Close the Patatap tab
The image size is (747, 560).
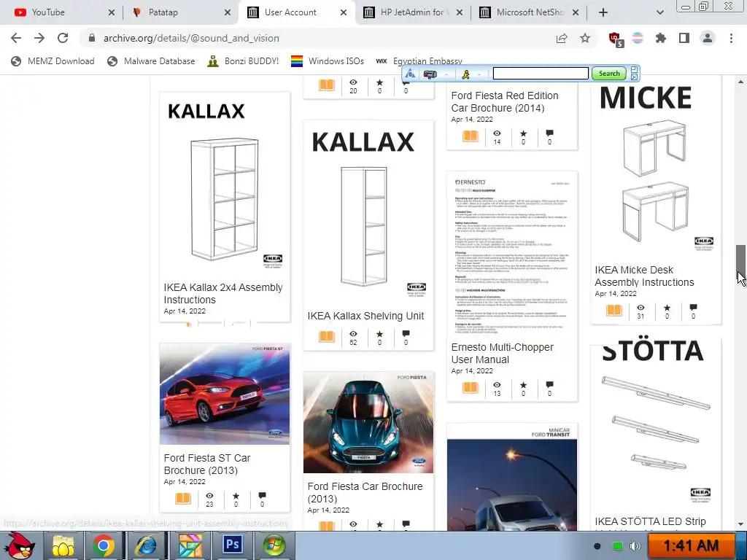(x=228, y=12)
